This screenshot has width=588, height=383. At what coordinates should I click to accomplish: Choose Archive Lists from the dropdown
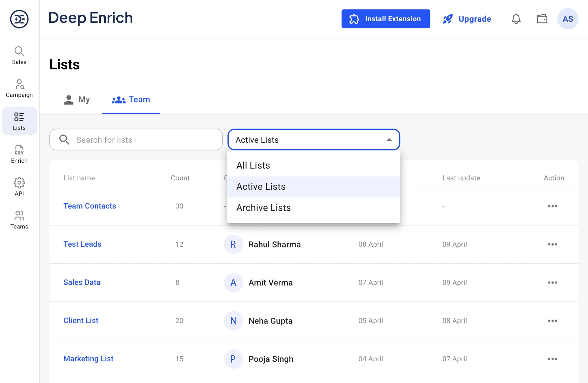pos(314,208)
